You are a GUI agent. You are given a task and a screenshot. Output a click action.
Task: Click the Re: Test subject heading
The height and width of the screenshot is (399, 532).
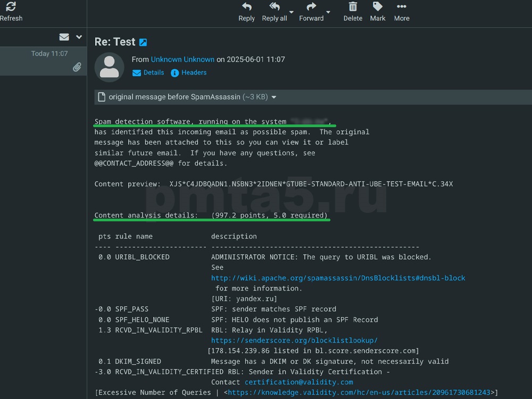pyautogui.click(x=115, y=41)
